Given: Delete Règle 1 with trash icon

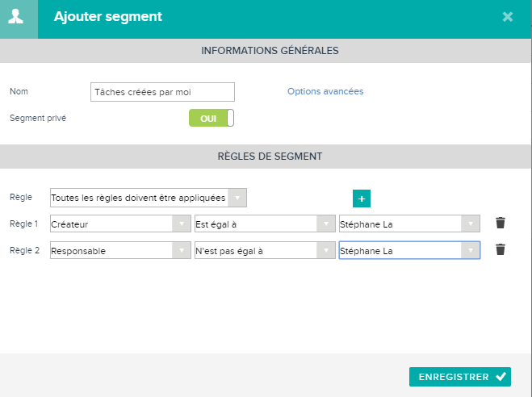Looking at the screenshot, I should tap(501, 223).
